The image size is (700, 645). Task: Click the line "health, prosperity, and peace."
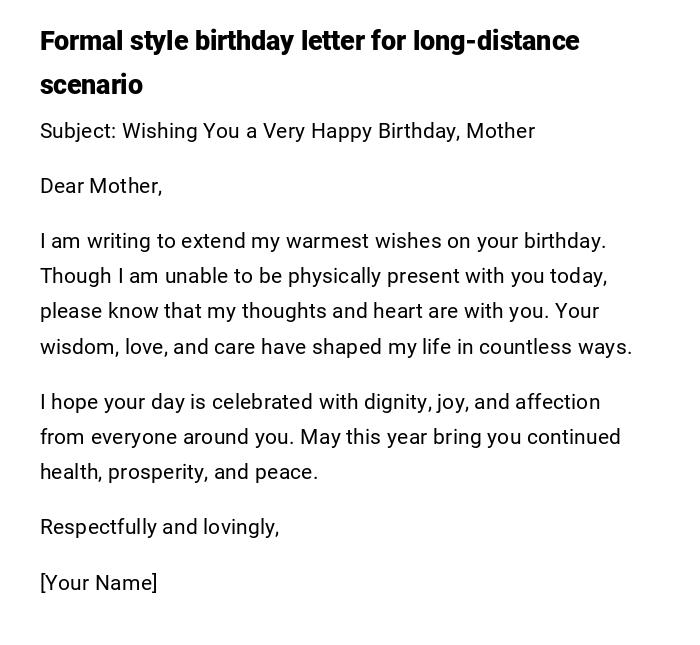tap(179, 472)
